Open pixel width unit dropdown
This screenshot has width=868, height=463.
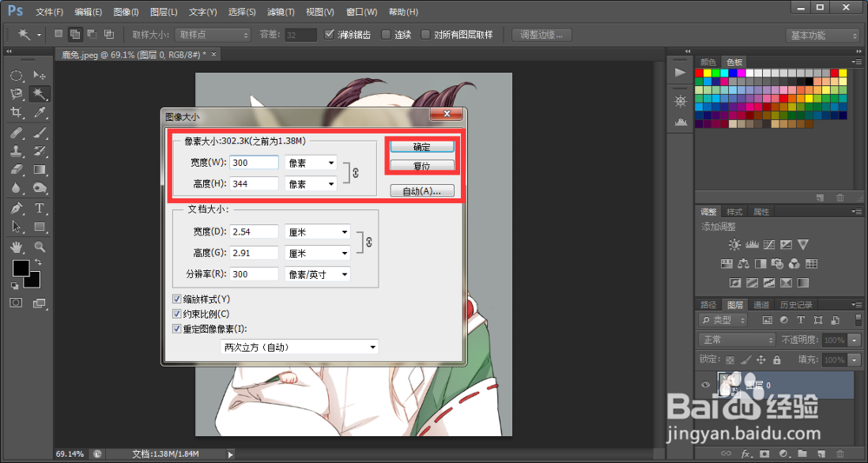point(311,162)
